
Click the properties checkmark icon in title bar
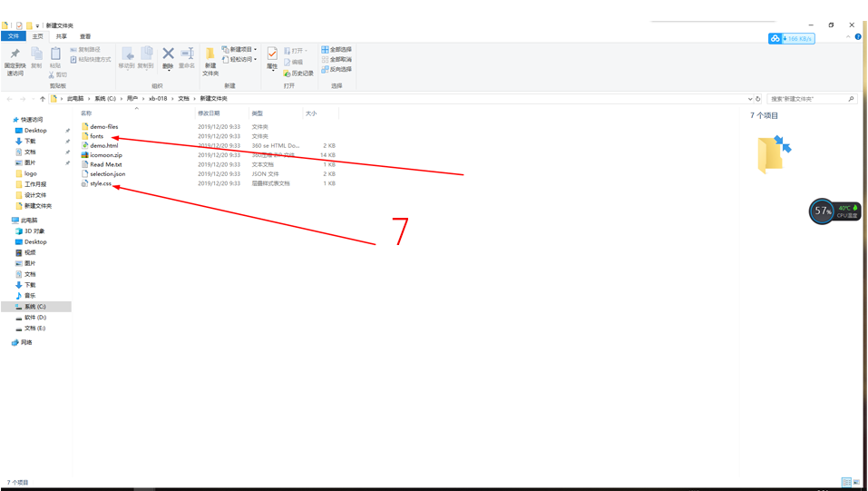click(x=19, y=25)
